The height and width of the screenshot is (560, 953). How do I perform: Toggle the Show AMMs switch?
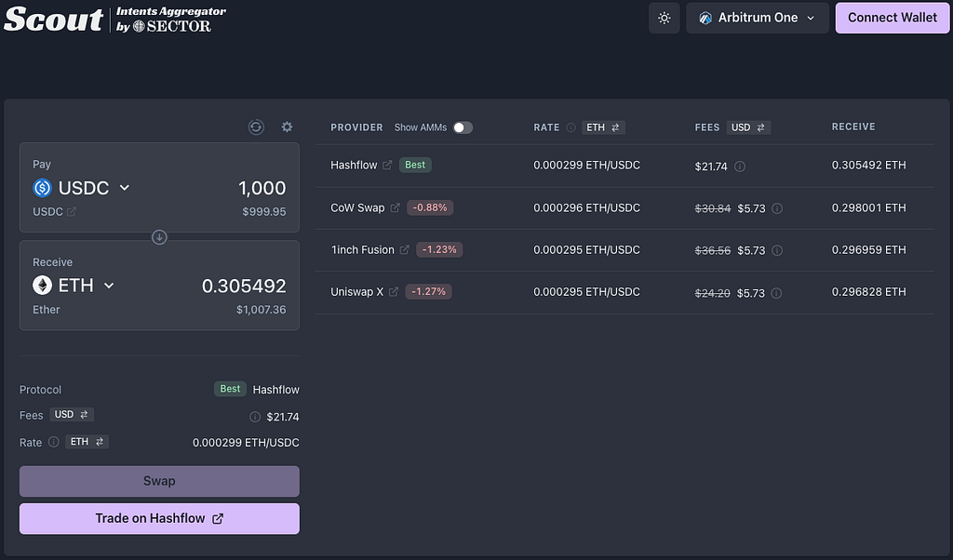[463, 127]
